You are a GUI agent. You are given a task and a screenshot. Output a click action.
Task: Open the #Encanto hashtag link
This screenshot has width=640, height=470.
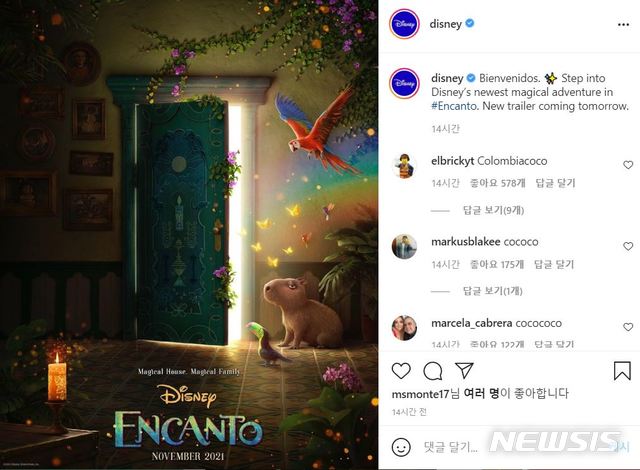pos(454,106)
